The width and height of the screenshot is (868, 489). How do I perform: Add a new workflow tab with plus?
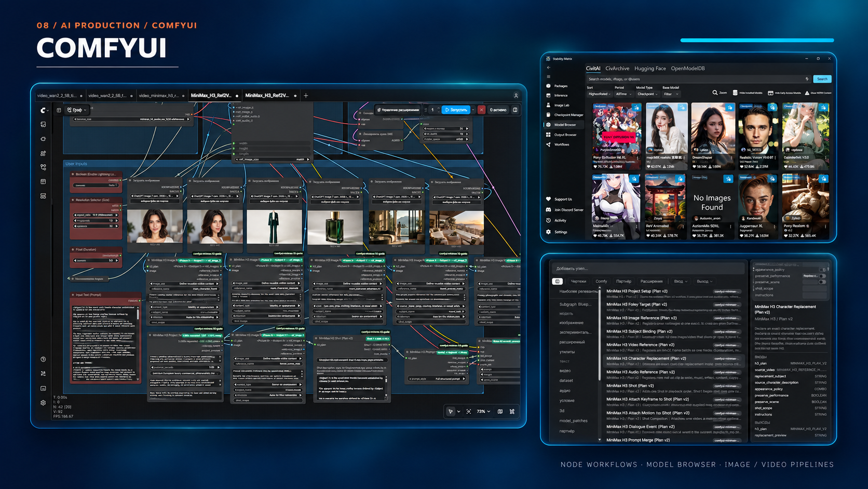click(x=306, y=96)
